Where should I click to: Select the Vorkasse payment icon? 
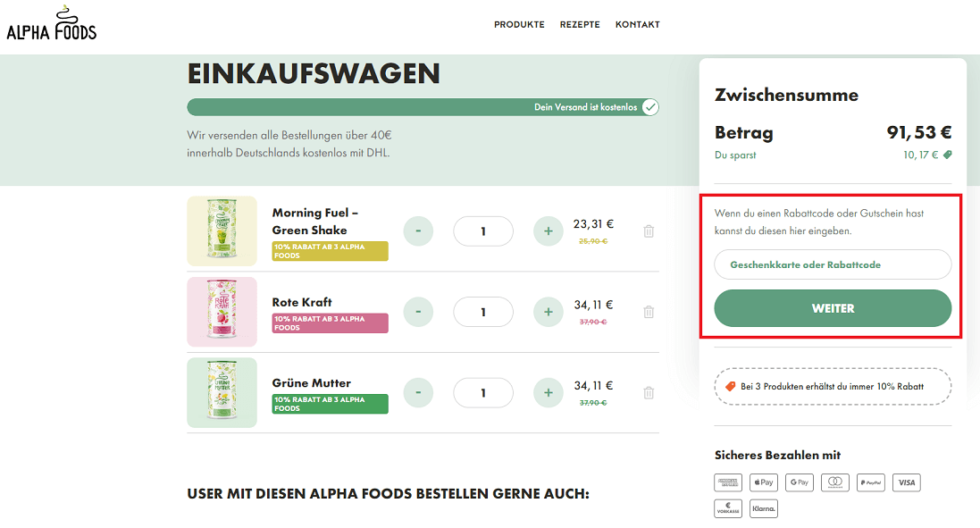(728, 508)
